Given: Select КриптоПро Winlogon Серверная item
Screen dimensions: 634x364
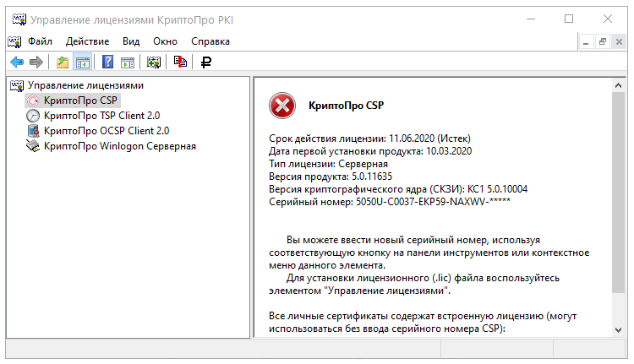Looking at the screenshot, I should pyautogui.click(x=119, y=146).
